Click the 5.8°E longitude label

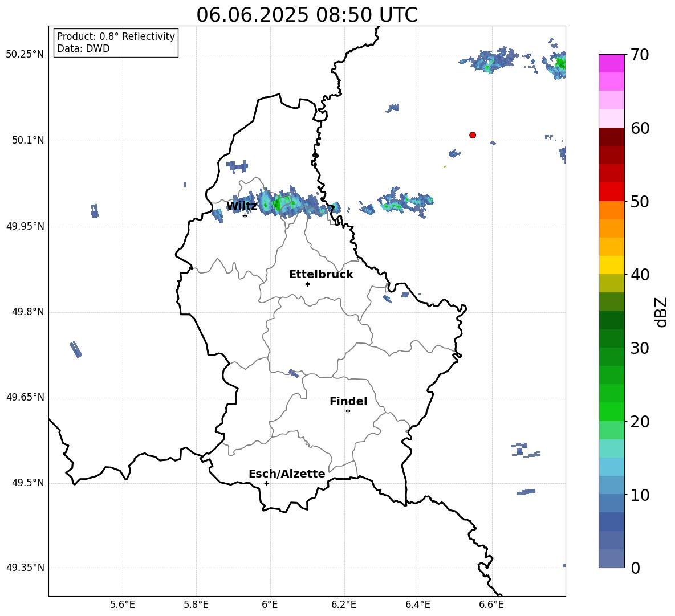pyautogui.click(x=196, y=605)
